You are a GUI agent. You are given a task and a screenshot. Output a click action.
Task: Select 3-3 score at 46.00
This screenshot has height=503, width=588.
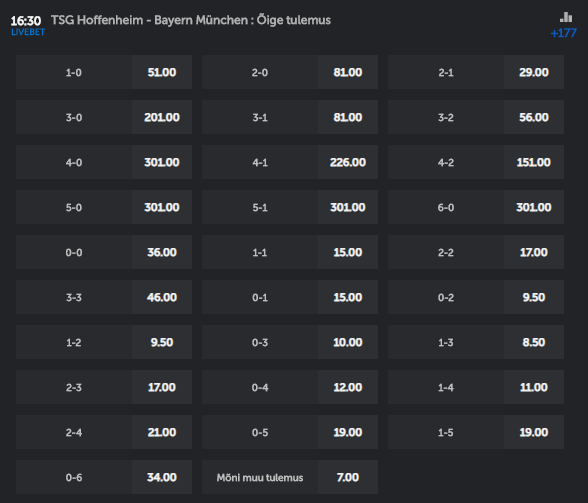coord(104,297)
